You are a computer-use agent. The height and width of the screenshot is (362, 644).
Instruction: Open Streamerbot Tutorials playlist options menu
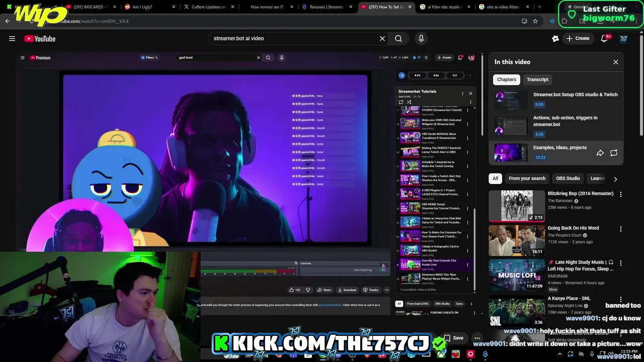(462, 93)
